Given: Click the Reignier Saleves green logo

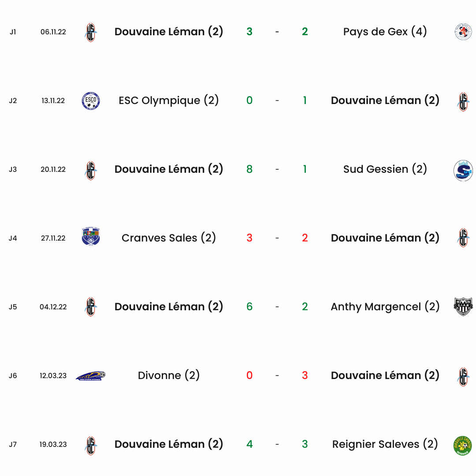Looking at the screenshot, I should click(463, 445).
